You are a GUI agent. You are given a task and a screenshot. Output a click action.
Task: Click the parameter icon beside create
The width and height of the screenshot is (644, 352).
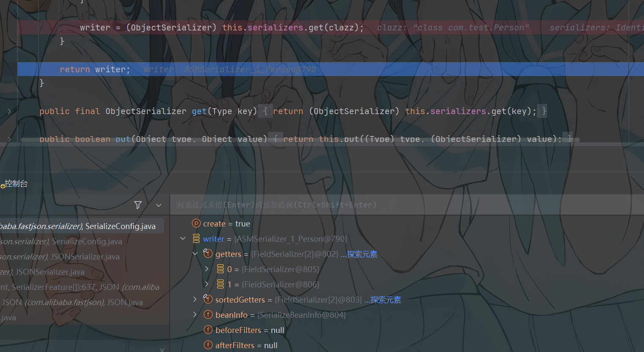pyautogui.click(x=196, y=224)
